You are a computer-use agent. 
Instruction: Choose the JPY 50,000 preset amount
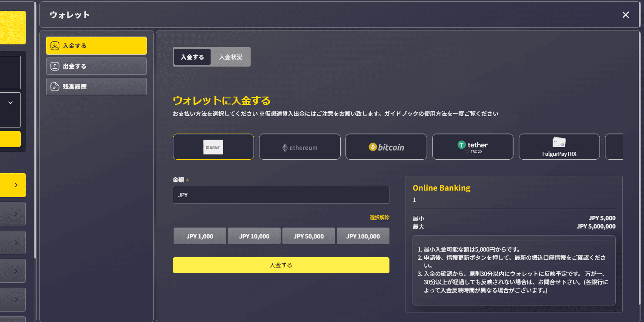[x=309, y=236]
